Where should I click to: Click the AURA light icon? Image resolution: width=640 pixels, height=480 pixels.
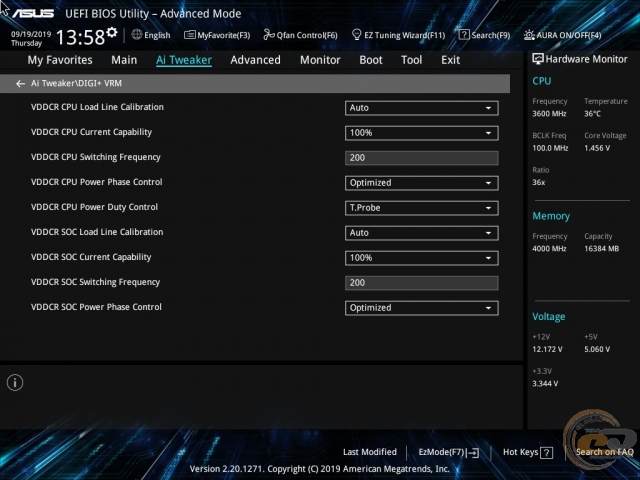pyautogui.click(x=529, y=35)
